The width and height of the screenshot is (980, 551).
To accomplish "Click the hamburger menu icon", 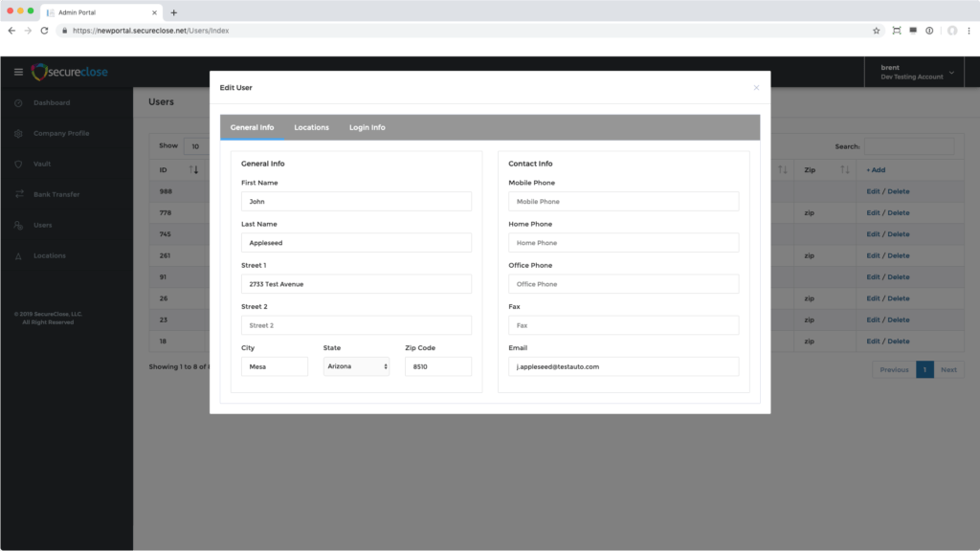I will (18, 73).
